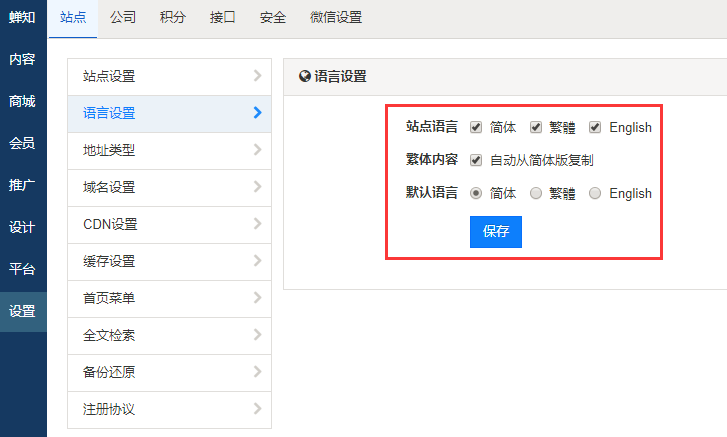Uncheck the 简体 site language checkbox
The image size is (727, 437).
click(x=476, y=127)
